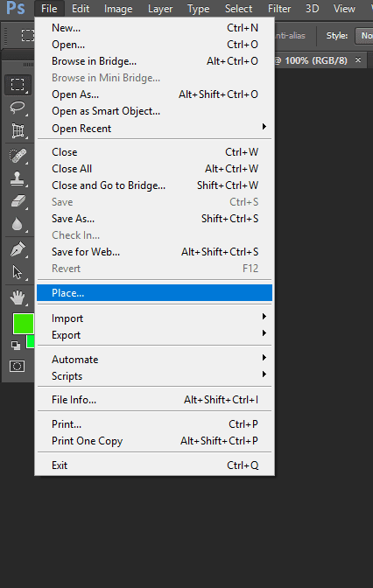Select the Pen tool

point(18,249)
